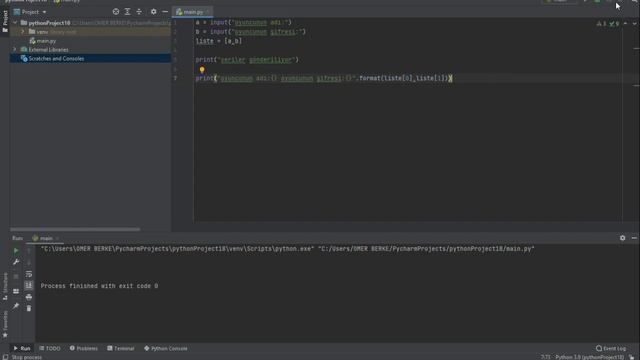Select the External Libraries tree item
This screenshot has width=640, height=360.
point(44,50)
